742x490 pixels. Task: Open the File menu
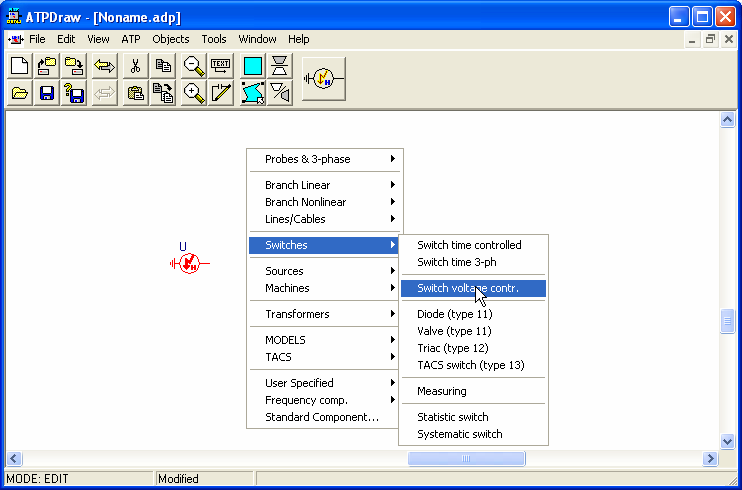pyautogui.click(x=37, y=39)
